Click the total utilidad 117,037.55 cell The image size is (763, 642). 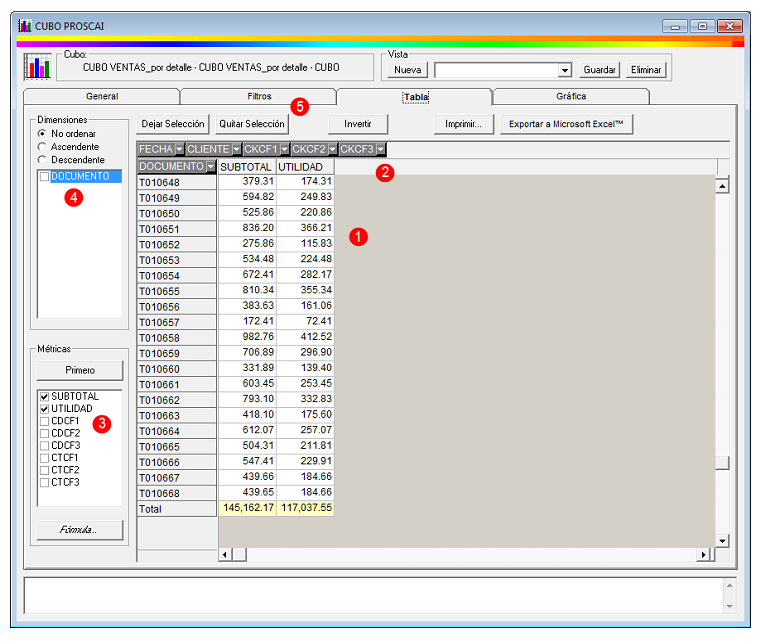point(305,508)
